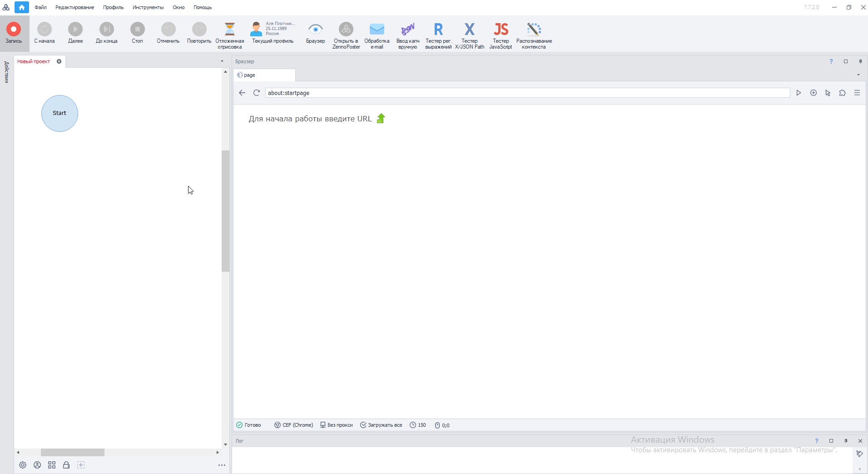Click the project vertical scrollbar thumb

(x=225, y=211)
